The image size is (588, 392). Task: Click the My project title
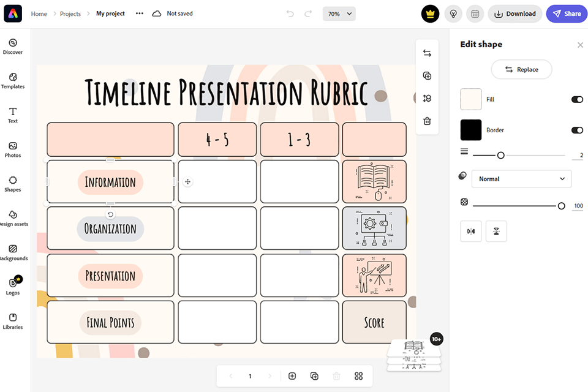point(110,13)
